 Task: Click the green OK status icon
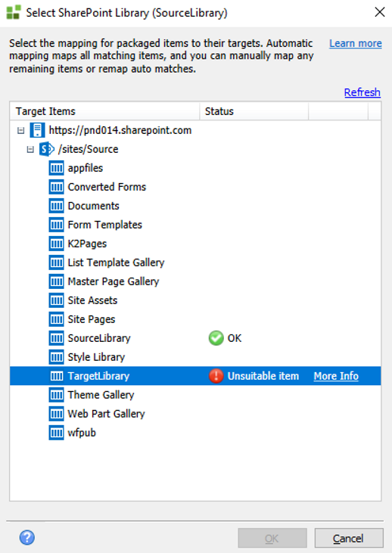pos(216,338)
